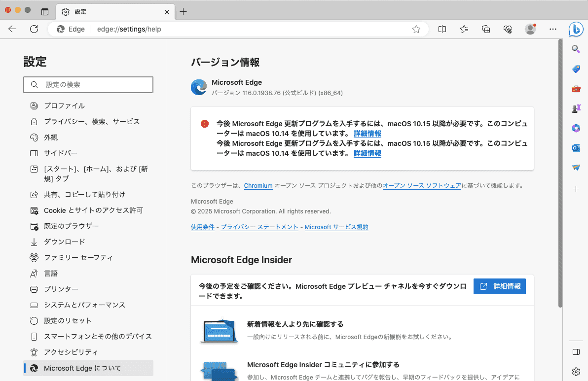Open sidebar Games chess icon
The width and height of the screenshot is (588, 381).
coord(576,108)
